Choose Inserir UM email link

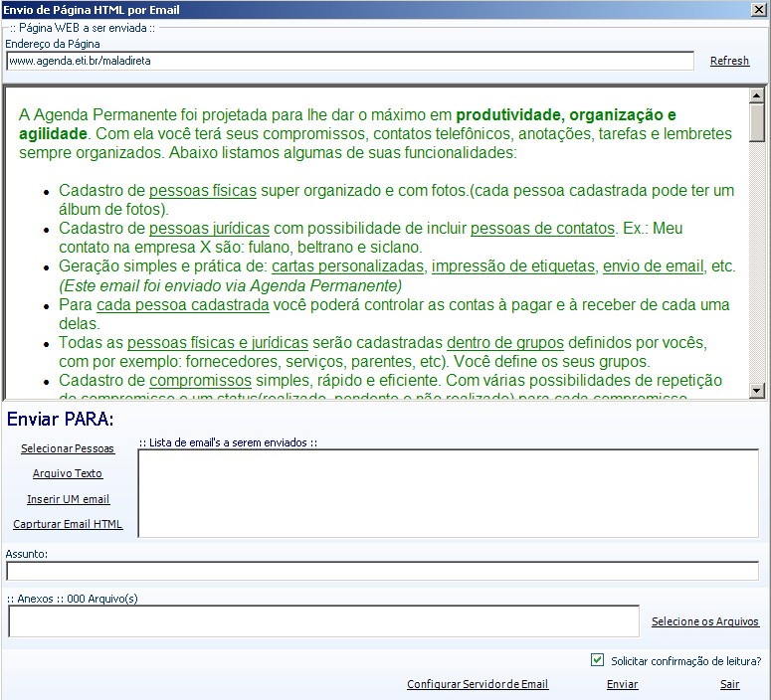[68, 499]
